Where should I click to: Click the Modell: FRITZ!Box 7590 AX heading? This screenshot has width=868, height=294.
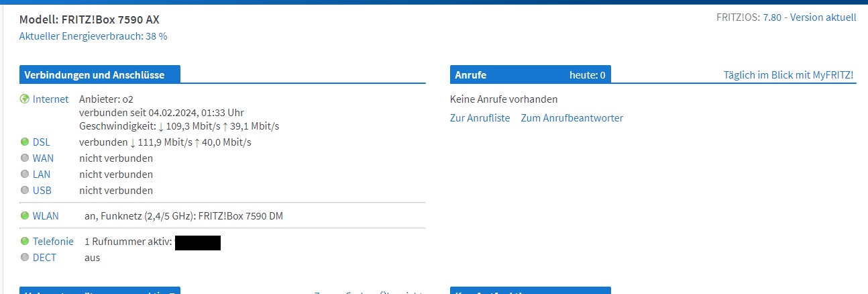[x=89, y=19]
